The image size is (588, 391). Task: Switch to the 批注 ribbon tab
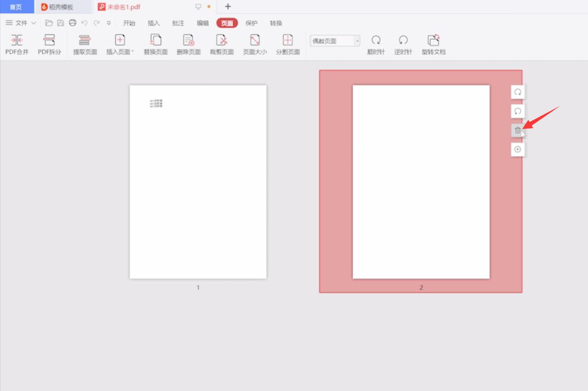pyautogui.click(x=178, y=23)
